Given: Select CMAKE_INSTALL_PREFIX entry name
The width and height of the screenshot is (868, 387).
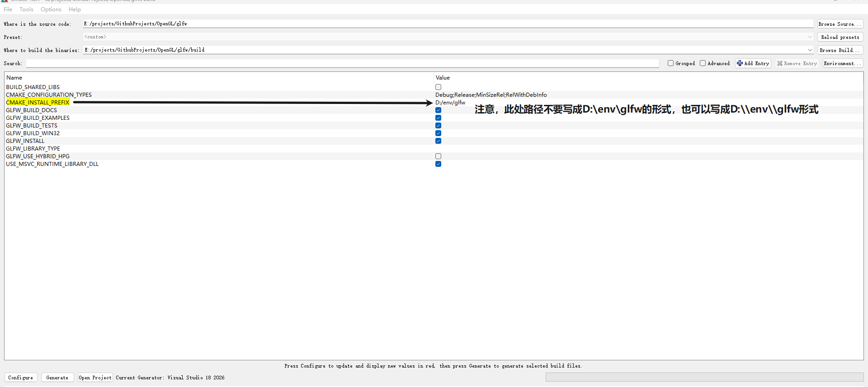Looking at the screenshot, I should click(x=38, y=103).
